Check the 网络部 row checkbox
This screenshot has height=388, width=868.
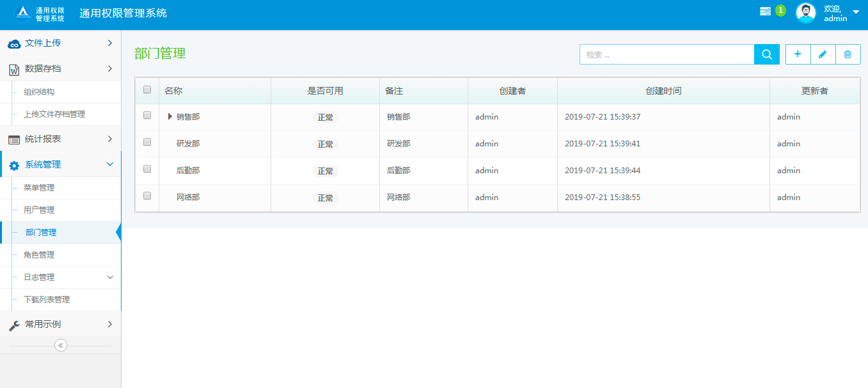147,196
